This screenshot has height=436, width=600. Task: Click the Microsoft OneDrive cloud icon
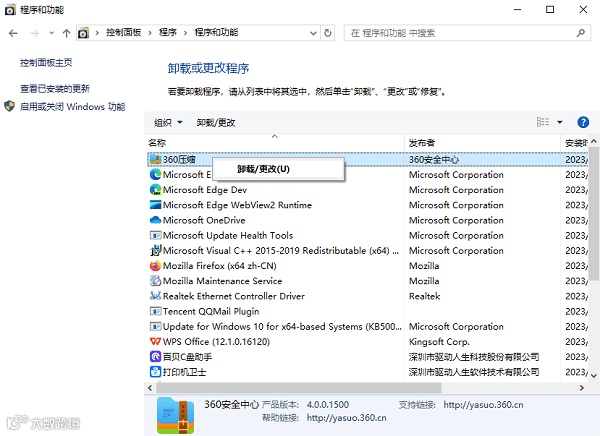pos(155,220)
